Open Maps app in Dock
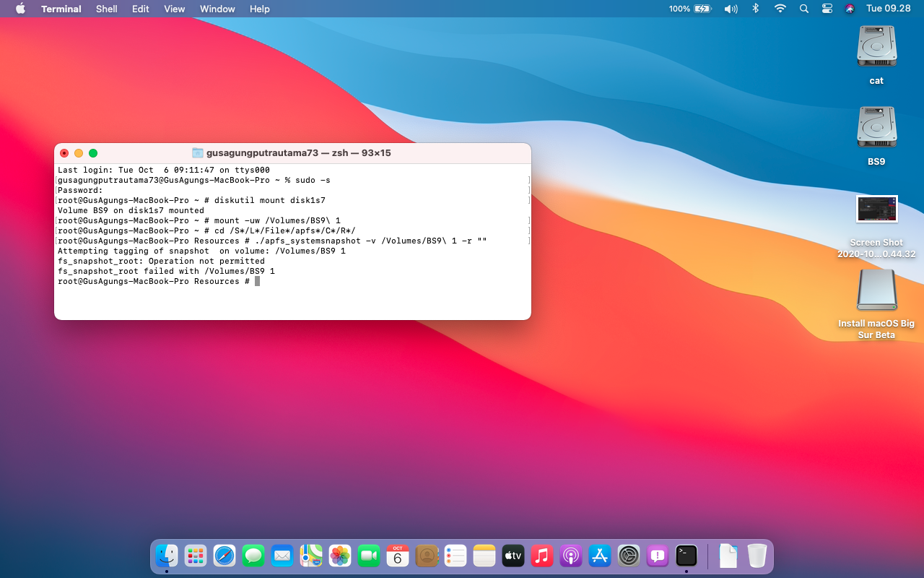 click(x=311, y=556)
